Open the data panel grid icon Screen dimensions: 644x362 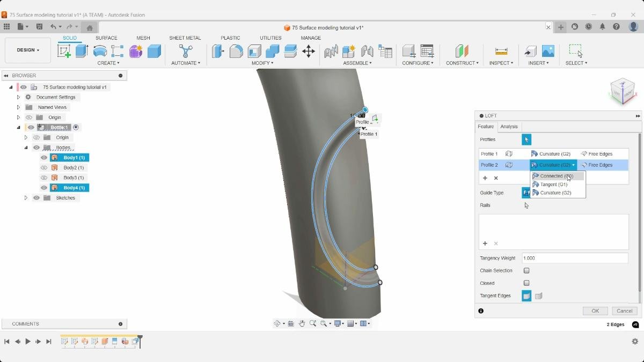[6, 27]
